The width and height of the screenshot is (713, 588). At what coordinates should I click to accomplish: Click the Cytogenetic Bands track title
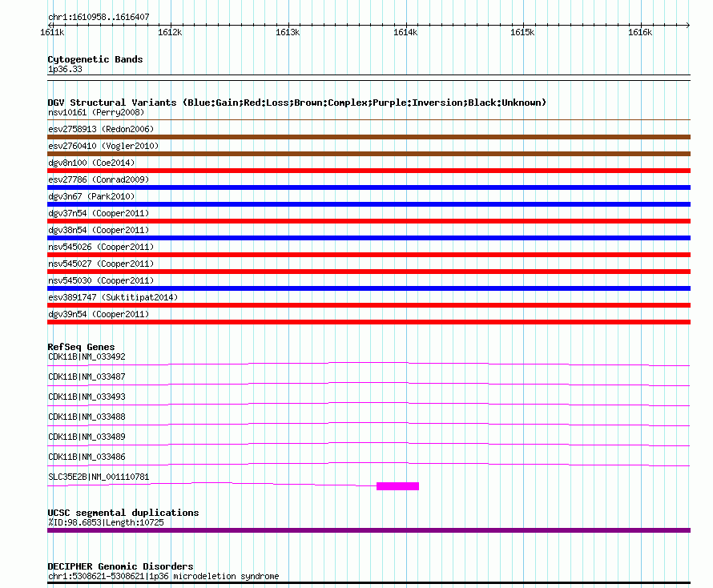pyautogui.click(x=95, y=59)
